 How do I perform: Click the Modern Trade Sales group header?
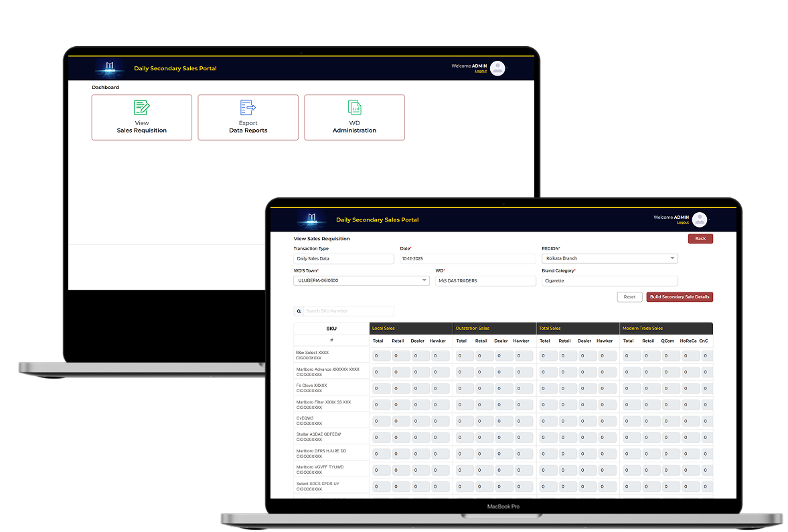(x=666, y=329)
